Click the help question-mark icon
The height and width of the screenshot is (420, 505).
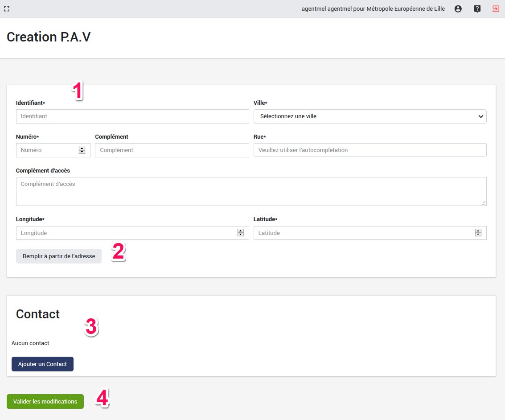(477, 8)
